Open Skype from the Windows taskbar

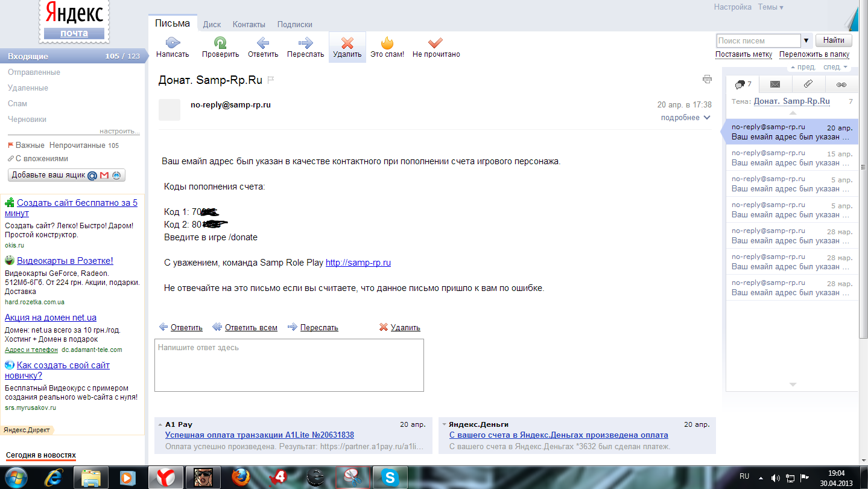pyautogui.click(x=390, y=478)
